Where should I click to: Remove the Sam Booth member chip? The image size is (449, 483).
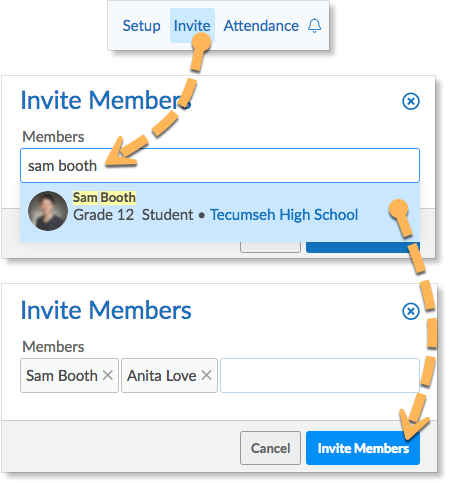tap(107, 375)
